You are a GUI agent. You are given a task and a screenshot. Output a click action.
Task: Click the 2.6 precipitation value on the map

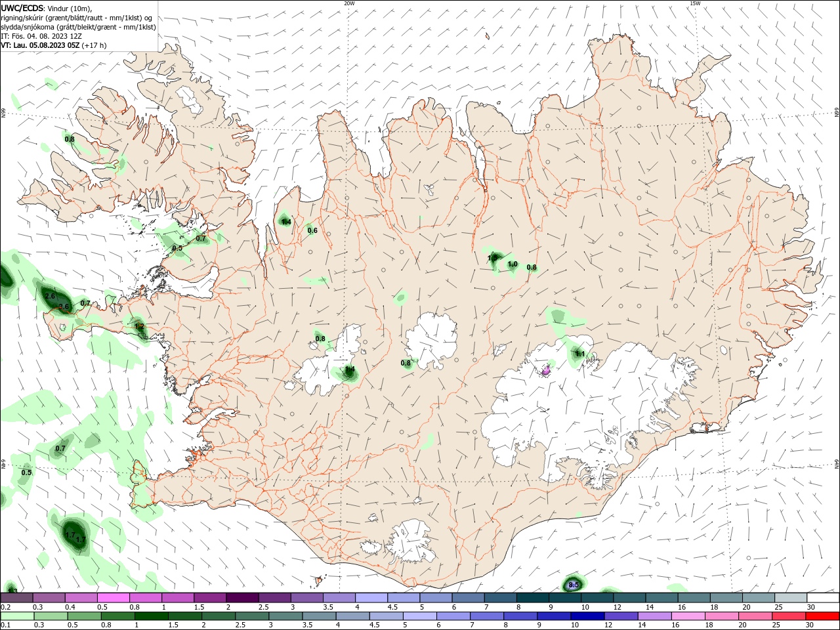[50, 297]
